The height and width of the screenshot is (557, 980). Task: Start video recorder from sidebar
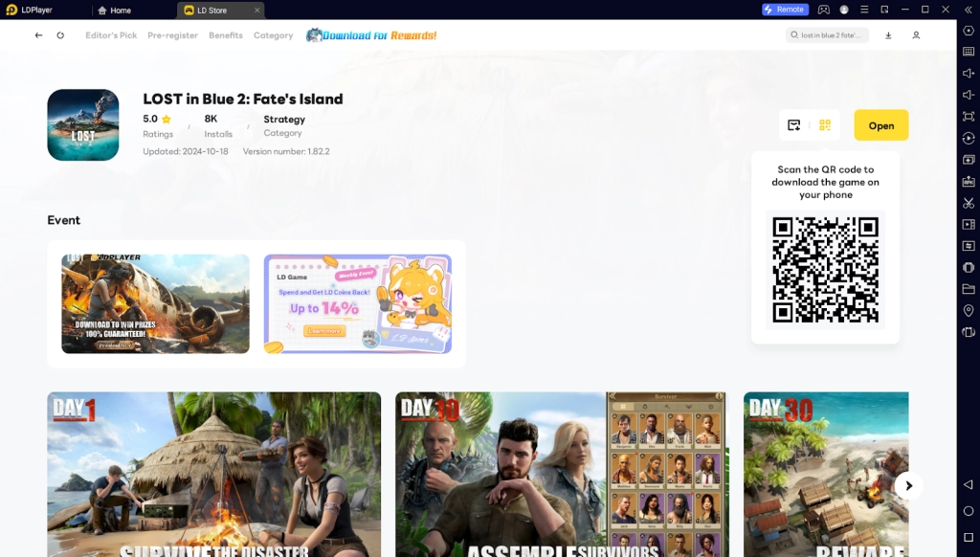pos(969,224)
